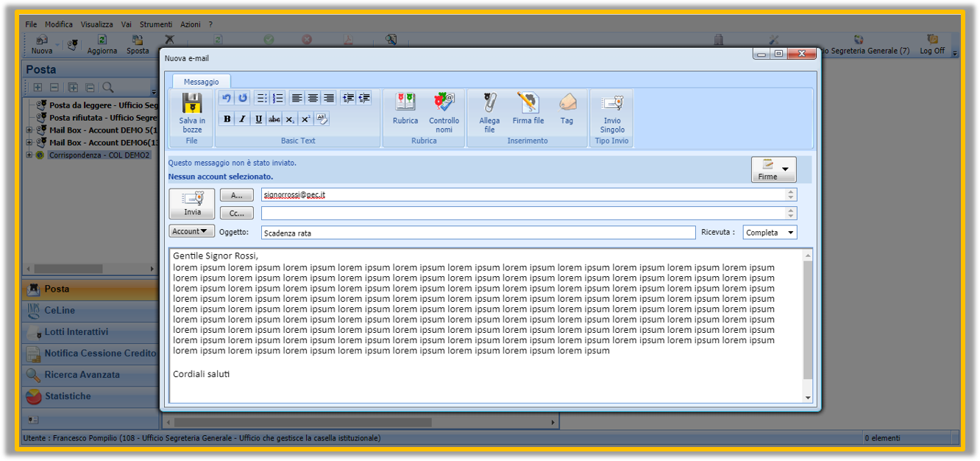Click Log Off in the main toolbar
Viewport: 980px width, 461px height.
click(x=932, y=45)
